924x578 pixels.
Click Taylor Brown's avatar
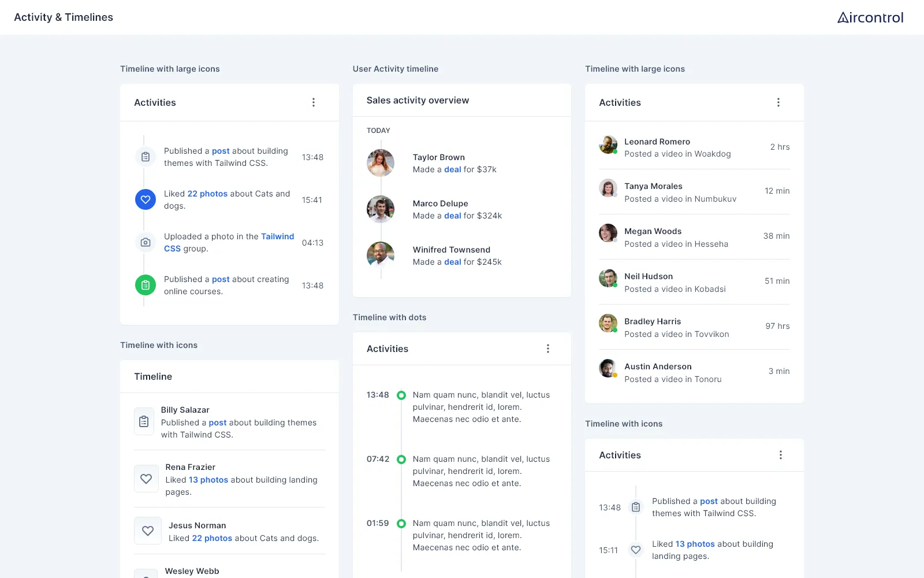[381, 163]
